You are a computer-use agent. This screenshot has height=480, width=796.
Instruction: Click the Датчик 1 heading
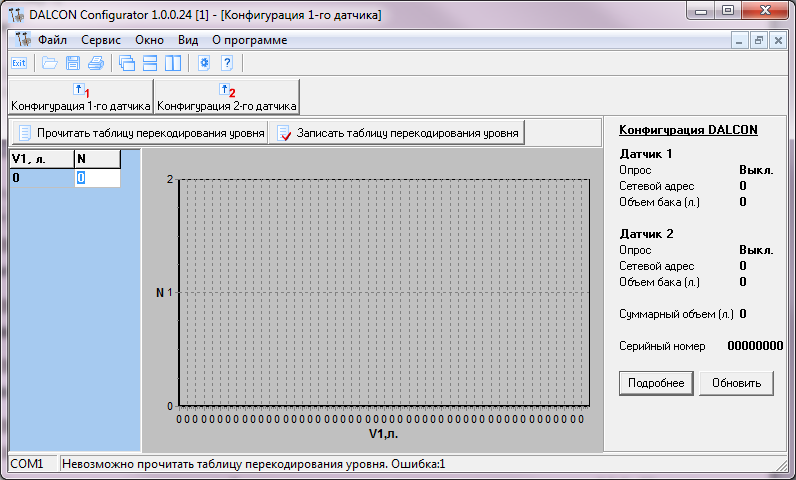point(646,154)
